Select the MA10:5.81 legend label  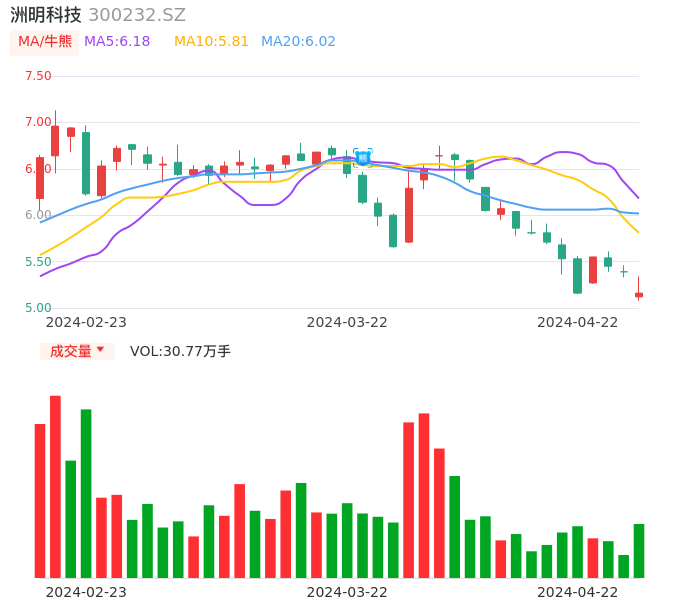click(211, 42)
